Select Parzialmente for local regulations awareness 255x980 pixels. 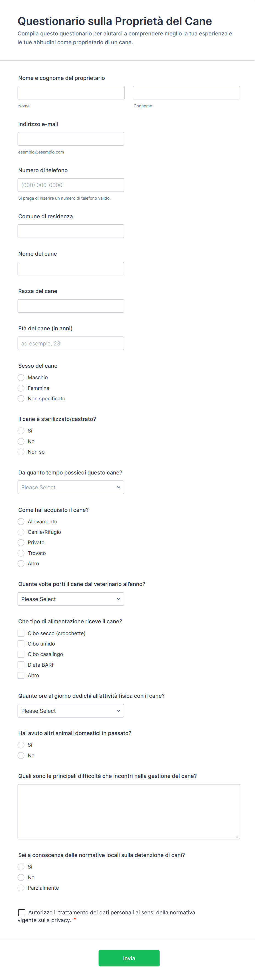pos(21,887)
